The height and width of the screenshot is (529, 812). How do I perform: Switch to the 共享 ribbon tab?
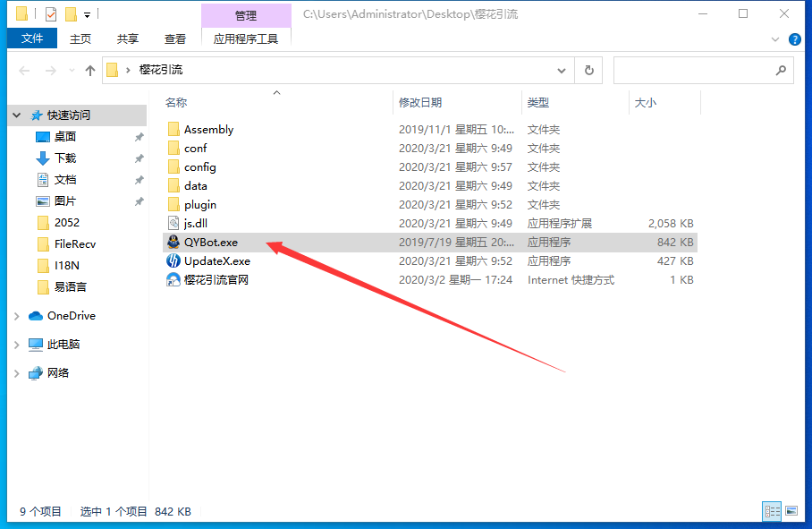click(x=127, y=38)
